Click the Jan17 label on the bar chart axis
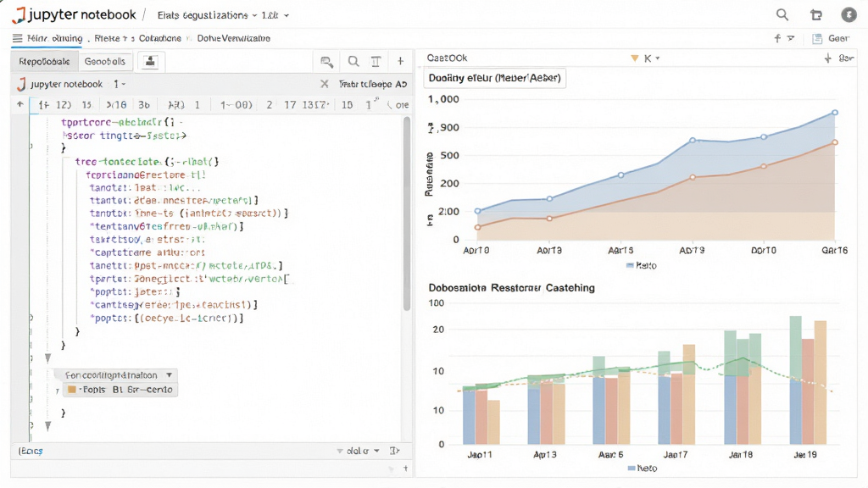This screenshot has height=488, width=868. (676, 454)
